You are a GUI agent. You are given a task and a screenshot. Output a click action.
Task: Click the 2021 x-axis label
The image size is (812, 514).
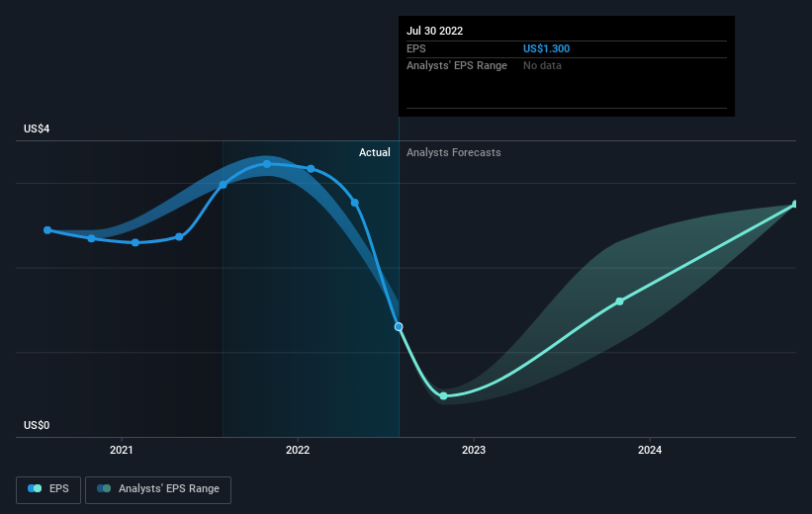122,450
